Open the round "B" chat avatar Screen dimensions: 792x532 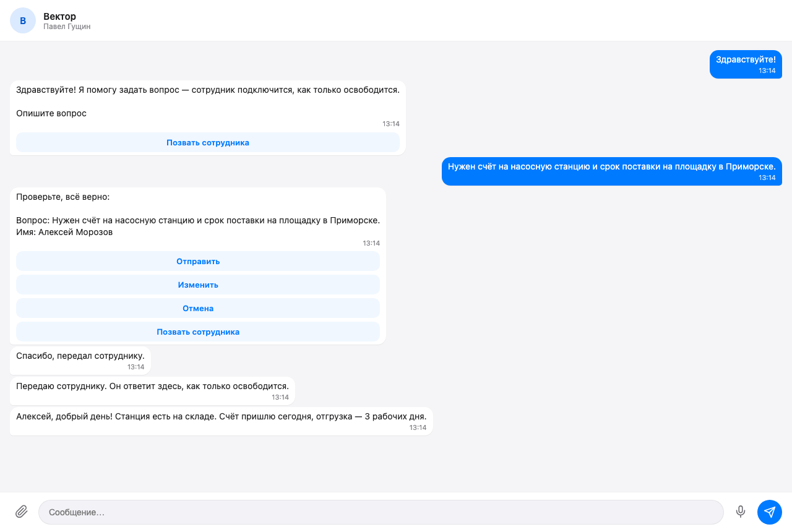coord(23,20)
